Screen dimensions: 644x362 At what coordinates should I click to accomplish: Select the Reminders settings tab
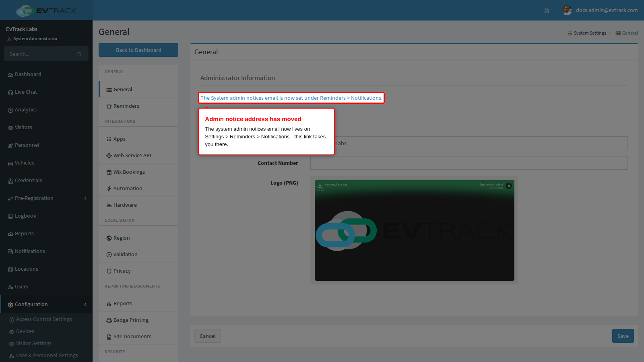point(138,106)
